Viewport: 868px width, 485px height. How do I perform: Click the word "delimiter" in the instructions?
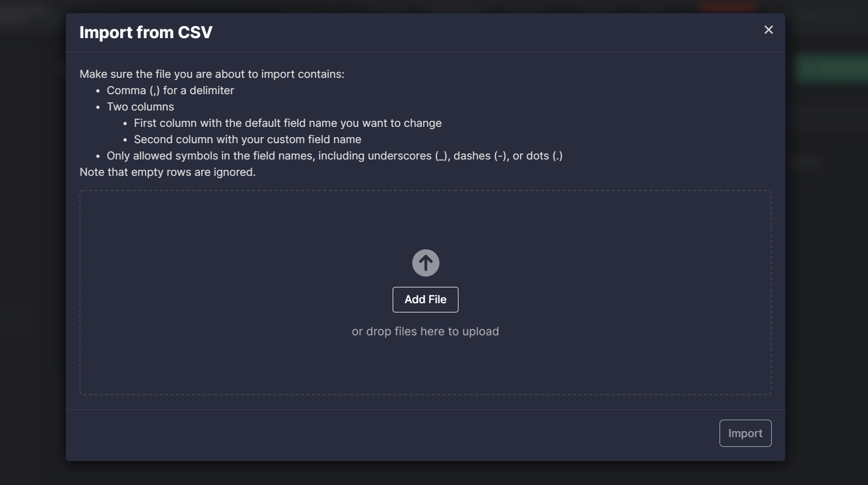pyautogui.click(x=212, y=90)
